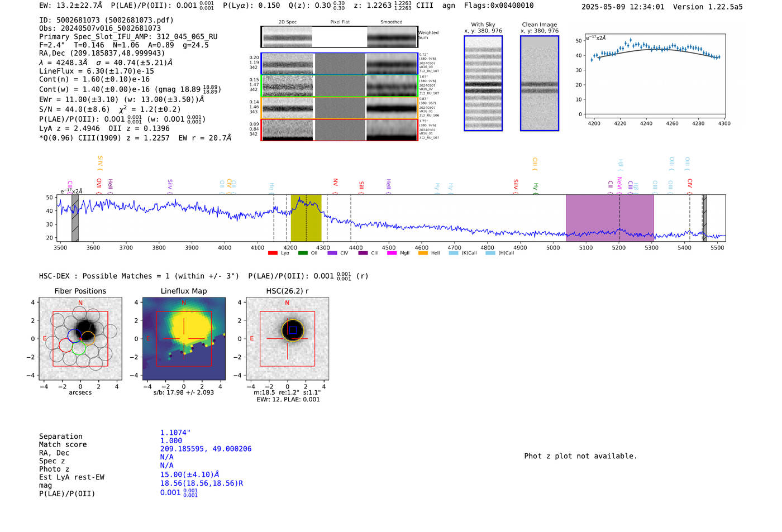Click the Est LyA rest-EW value 15.00(±4.10)Å
This screenshot has height=532, width=782.
pyautogui.click(x=189, y=475)
